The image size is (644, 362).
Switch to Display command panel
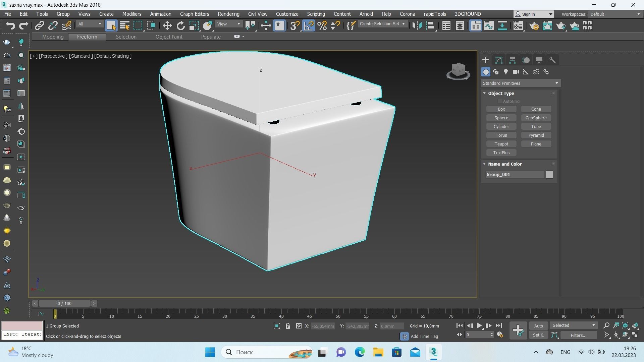[539, 60]
